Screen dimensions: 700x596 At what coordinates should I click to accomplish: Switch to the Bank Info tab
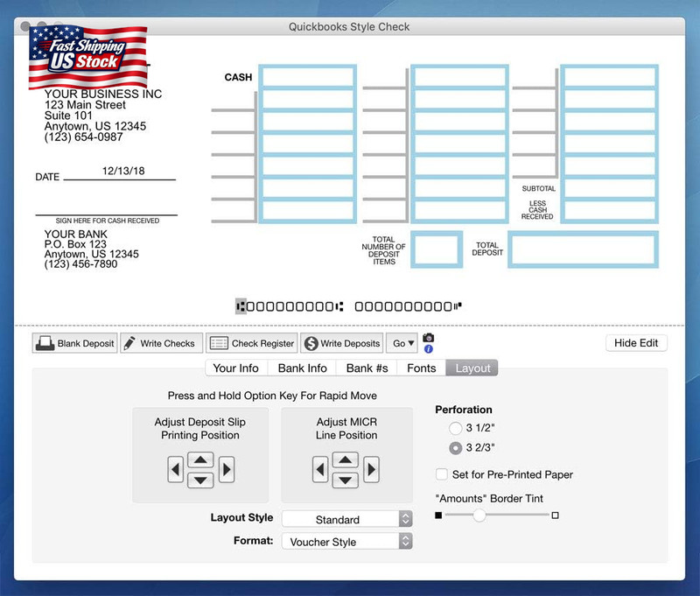click(302, 368)
